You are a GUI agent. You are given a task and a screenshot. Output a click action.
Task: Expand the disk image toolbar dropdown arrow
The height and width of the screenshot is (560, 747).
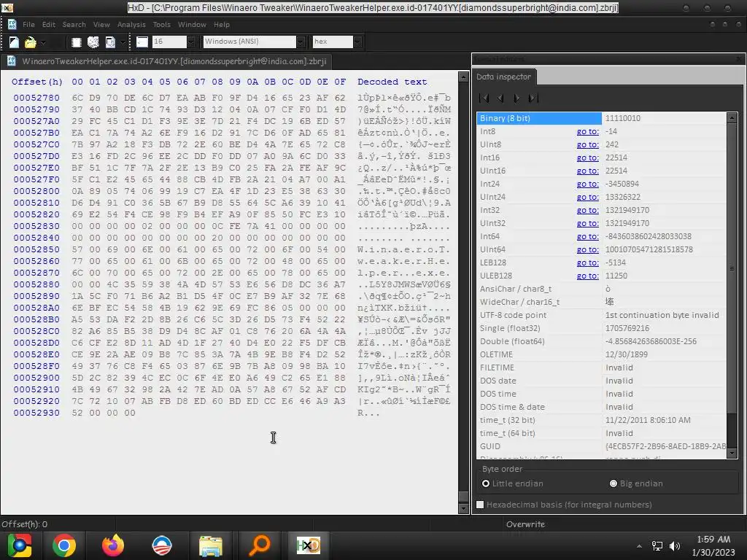click(123, 42)
